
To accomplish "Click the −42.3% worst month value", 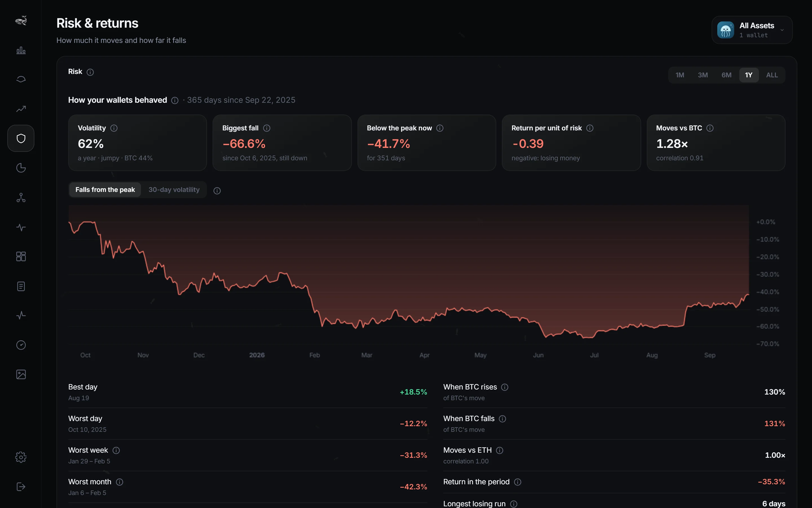I will 413,487.
